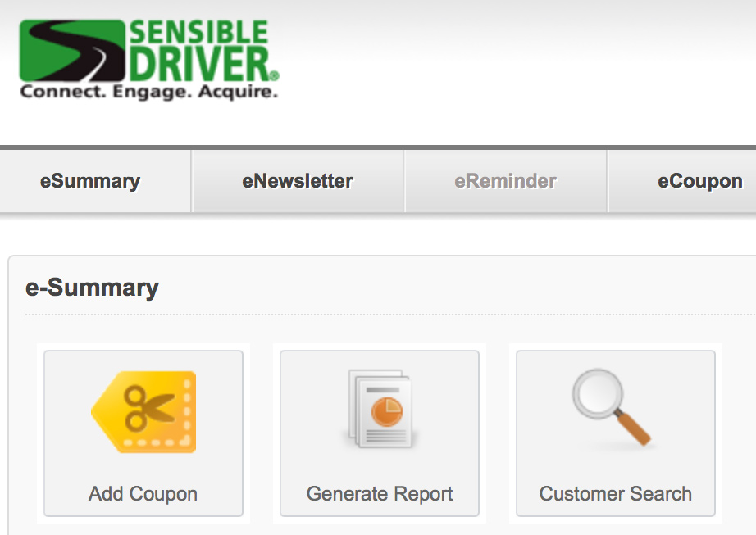The width and height of the screenshot is (756, 535).
Task: Click the scissors coupon icon
Action: (x=143, y=412)
